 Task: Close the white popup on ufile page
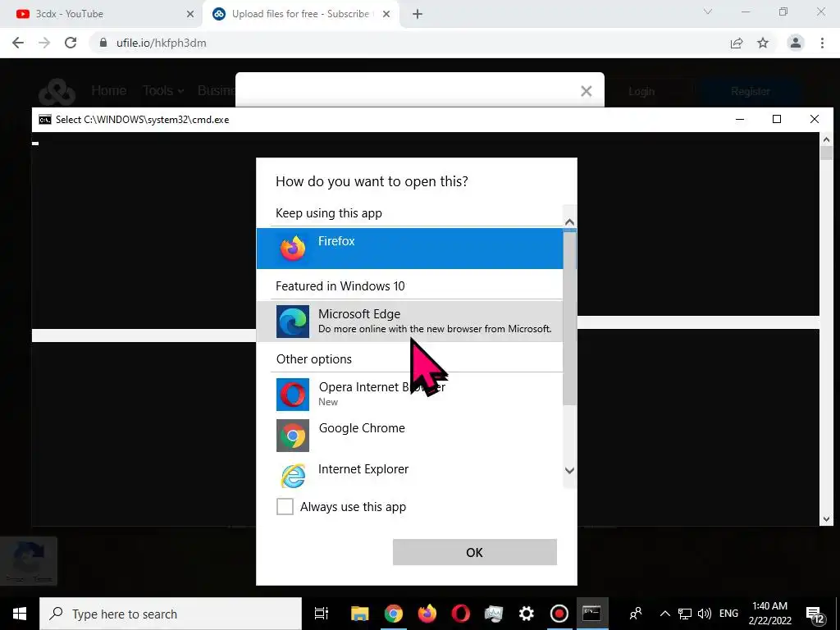pos(586,91)
